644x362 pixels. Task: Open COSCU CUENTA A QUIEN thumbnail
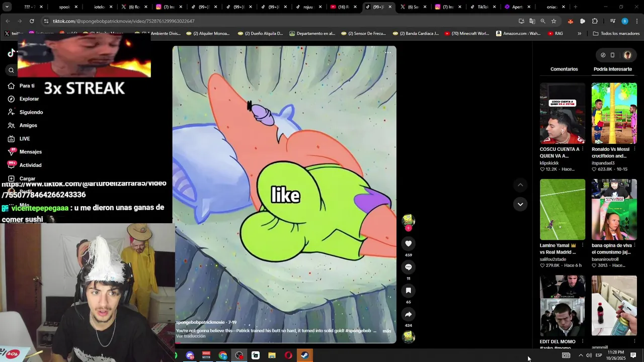[562, 113]
